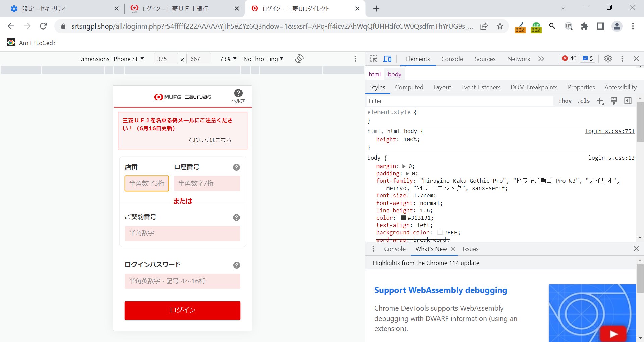Follow the くわしくはこちら link
Screen dimensions: 644x342
click(209, 140)
